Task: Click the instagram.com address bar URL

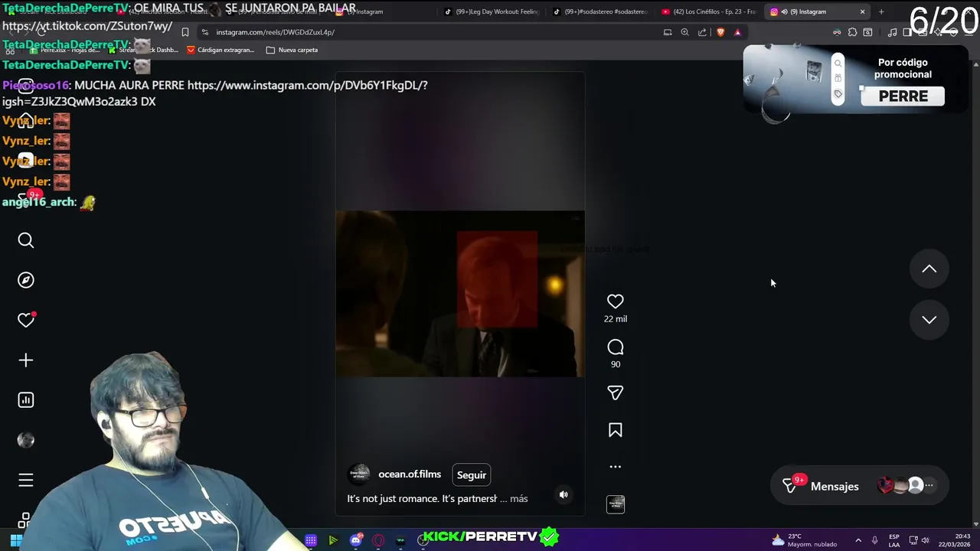Action: click(x=275, y=32)
